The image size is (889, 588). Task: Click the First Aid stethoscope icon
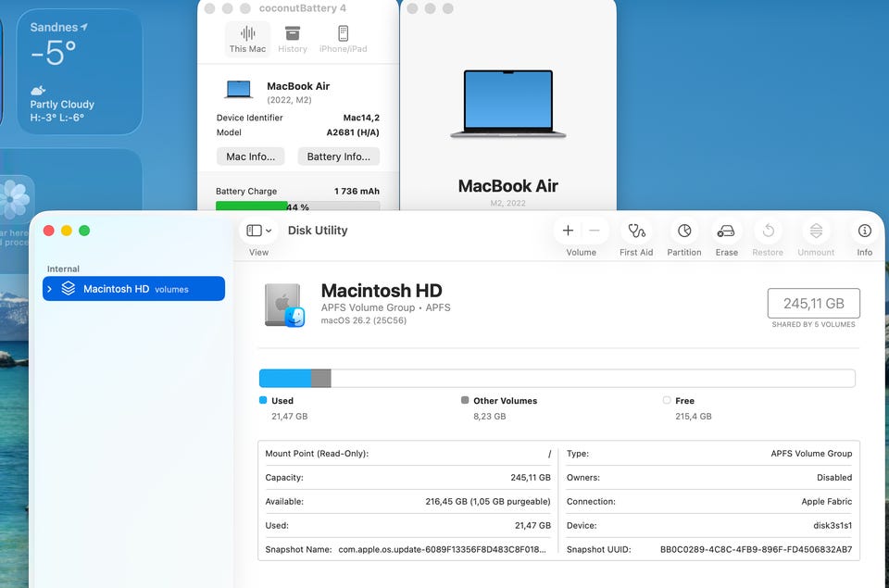(636, 231)
